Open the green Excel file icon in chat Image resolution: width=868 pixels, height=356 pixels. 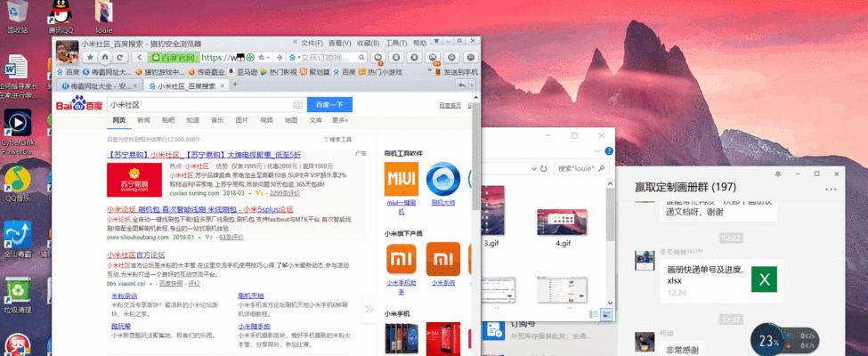pos(764,279)
